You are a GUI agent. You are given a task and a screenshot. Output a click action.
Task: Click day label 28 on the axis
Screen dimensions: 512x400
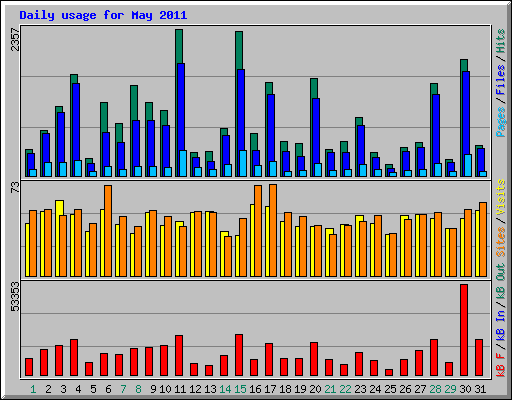(x=435, y=389)
